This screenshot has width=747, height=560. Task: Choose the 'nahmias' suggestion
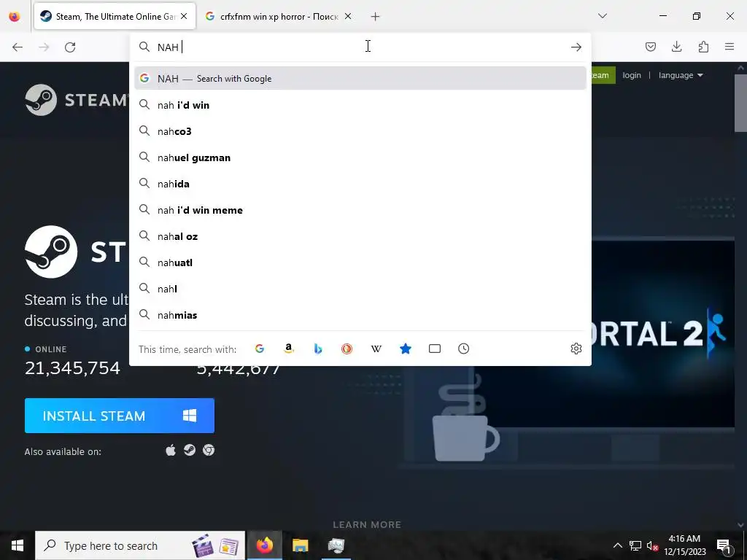click(x=360, y=315)
